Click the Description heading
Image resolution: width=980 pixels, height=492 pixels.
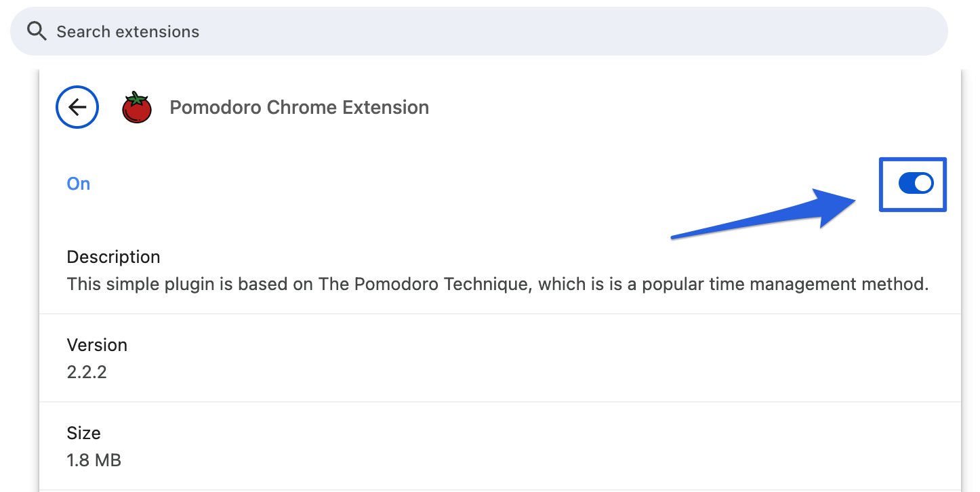(113, 257)
